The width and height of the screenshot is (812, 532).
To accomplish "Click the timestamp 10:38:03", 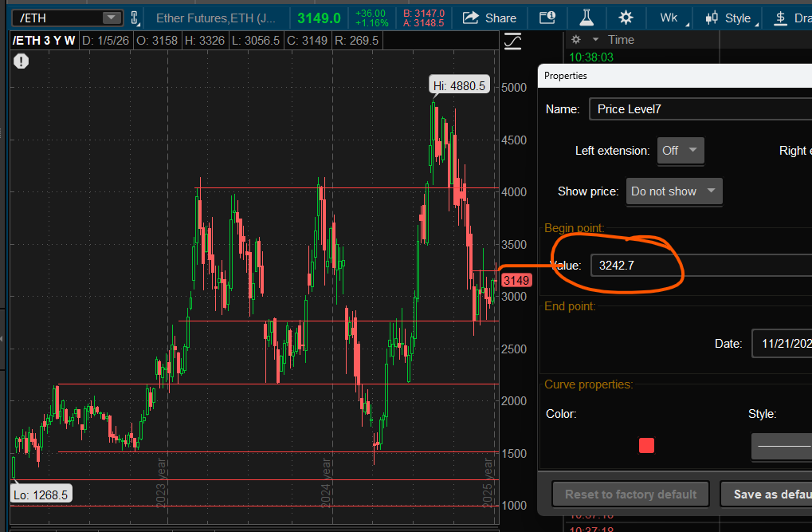I will 591,57.
